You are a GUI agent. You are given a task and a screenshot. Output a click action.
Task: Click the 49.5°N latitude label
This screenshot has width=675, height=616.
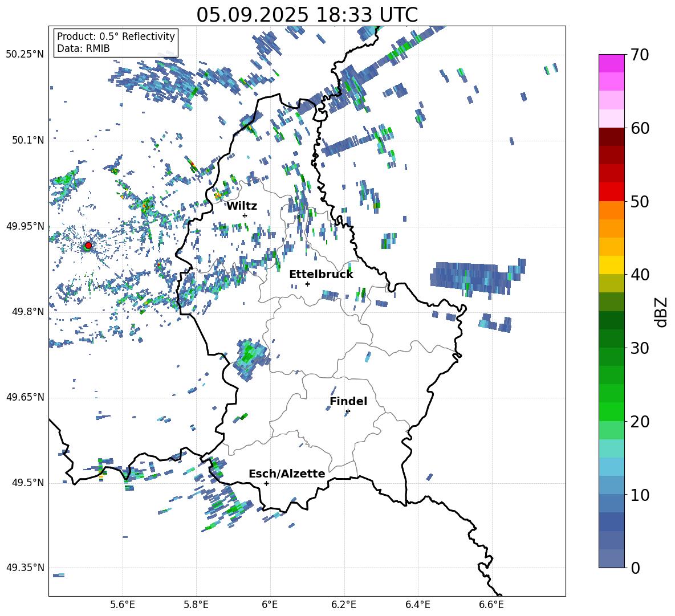[28, 483]
